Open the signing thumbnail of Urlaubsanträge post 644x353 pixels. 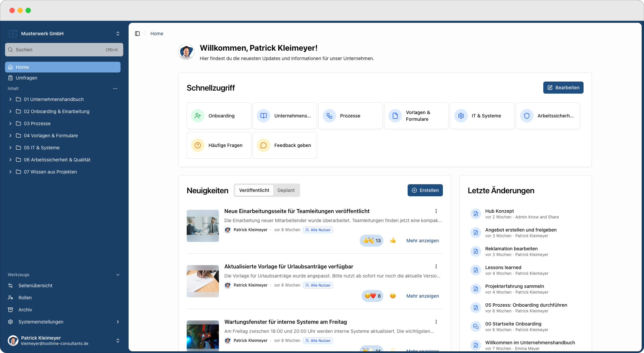[203, 281]
